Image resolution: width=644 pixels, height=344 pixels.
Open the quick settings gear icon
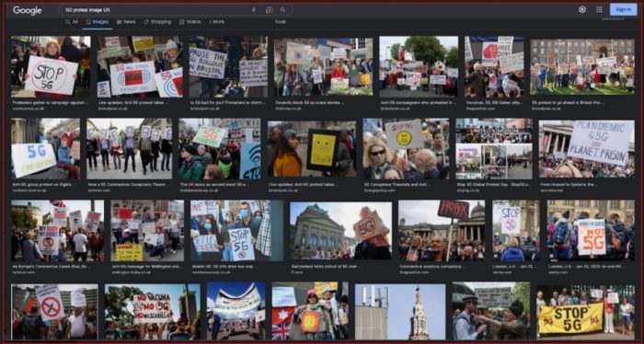click(582, 9)
